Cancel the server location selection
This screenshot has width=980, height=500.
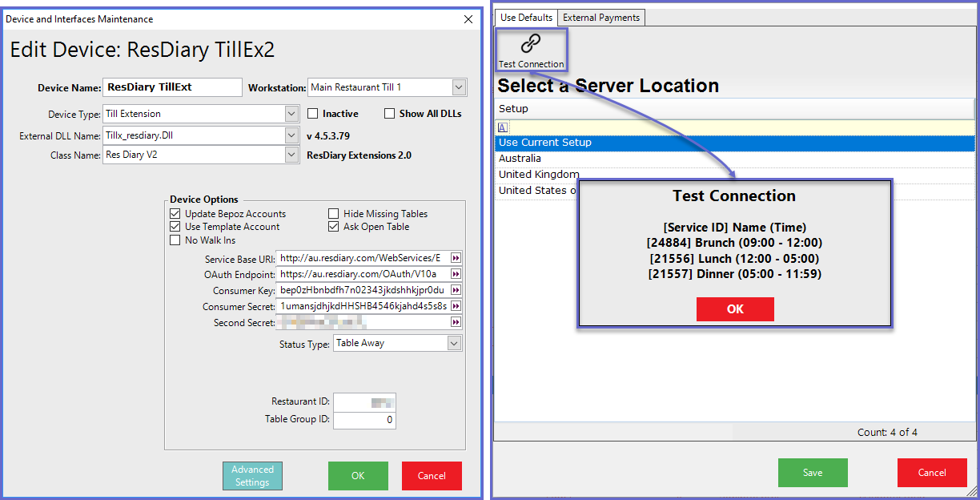click(x=932, y=473)
